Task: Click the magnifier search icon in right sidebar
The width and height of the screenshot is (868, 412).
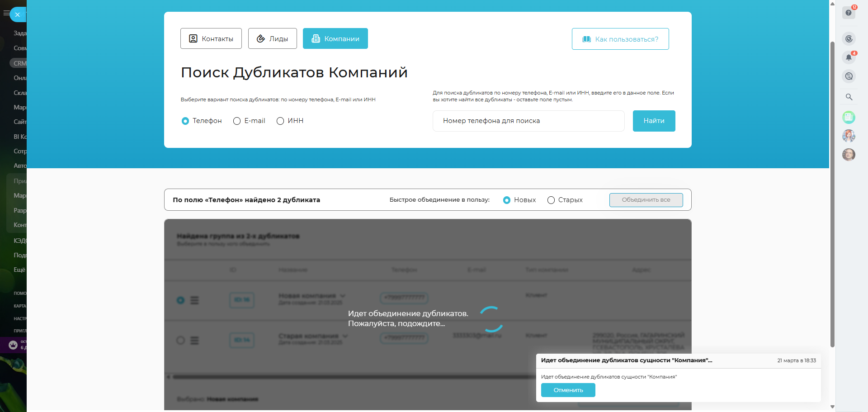Action: pyautogui.click(x=849, y=97)
